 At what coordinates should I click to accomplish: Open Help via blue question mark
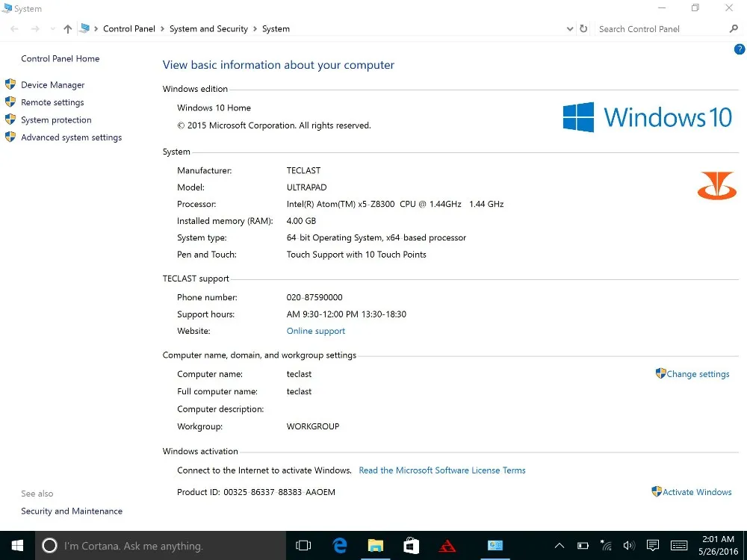tap(740, 49)
